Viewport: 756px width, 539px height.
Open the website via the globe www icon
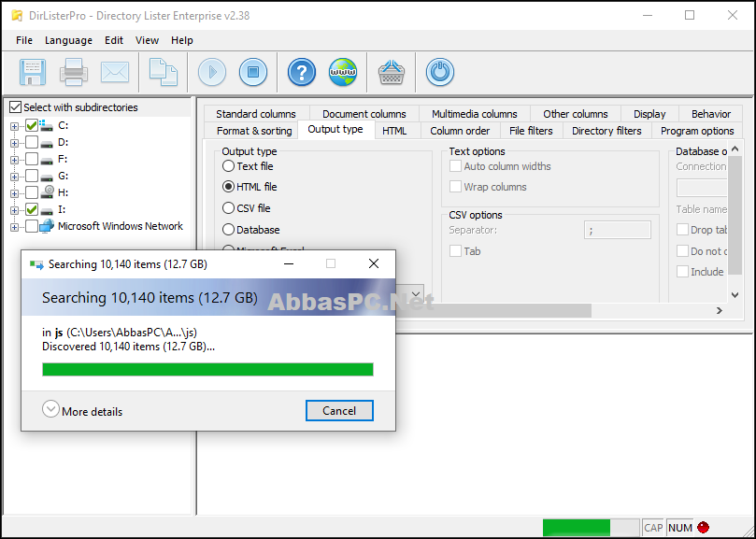(x=343, y=72)
